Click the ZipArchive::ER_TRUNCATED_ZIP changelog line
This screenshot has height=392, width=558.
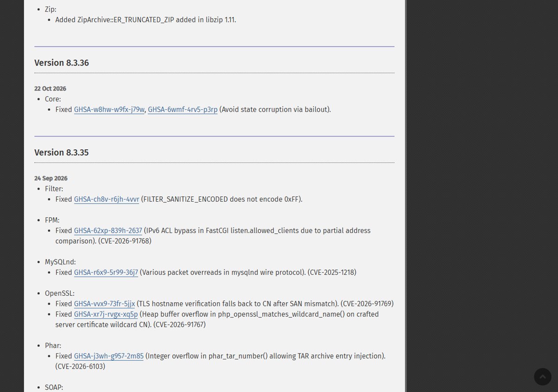[146, 20]
